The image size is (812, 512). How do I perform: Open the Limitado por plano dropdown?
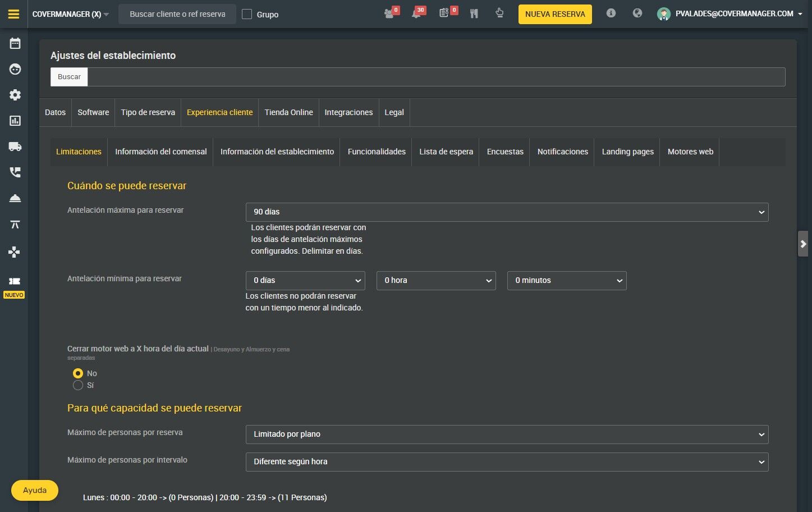point(507,435)
